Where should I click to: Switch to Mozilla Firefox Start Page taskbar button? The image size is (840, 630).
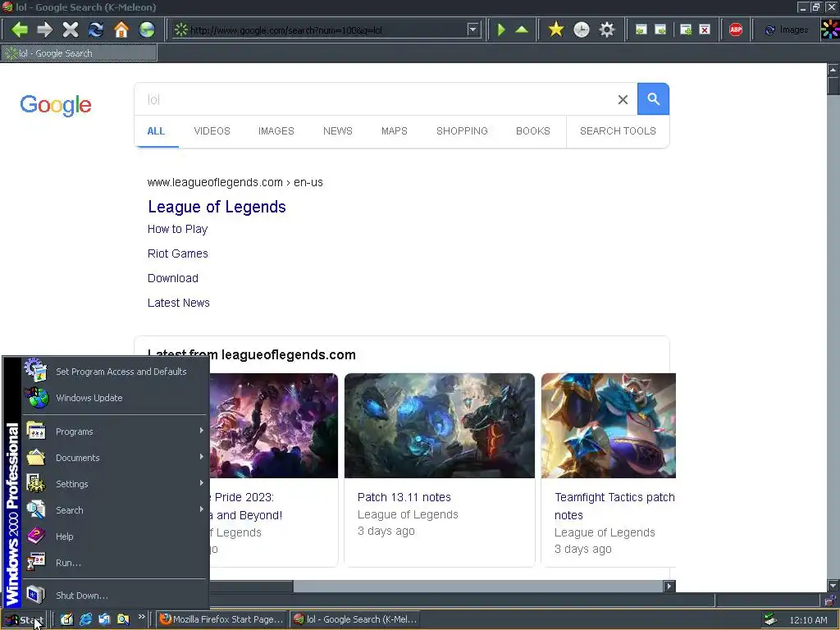(221, 619)
